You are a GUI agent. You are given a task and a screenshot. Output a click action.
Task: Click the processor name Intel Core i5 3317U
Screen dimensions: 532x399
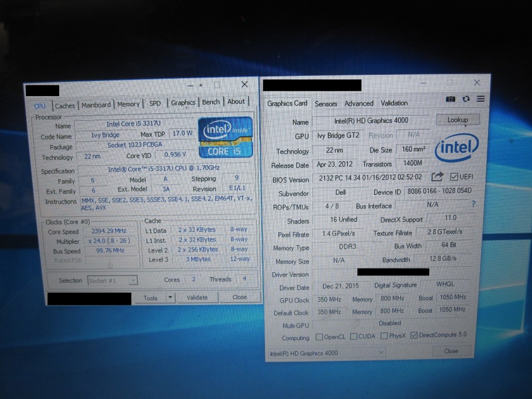(134, 124)
